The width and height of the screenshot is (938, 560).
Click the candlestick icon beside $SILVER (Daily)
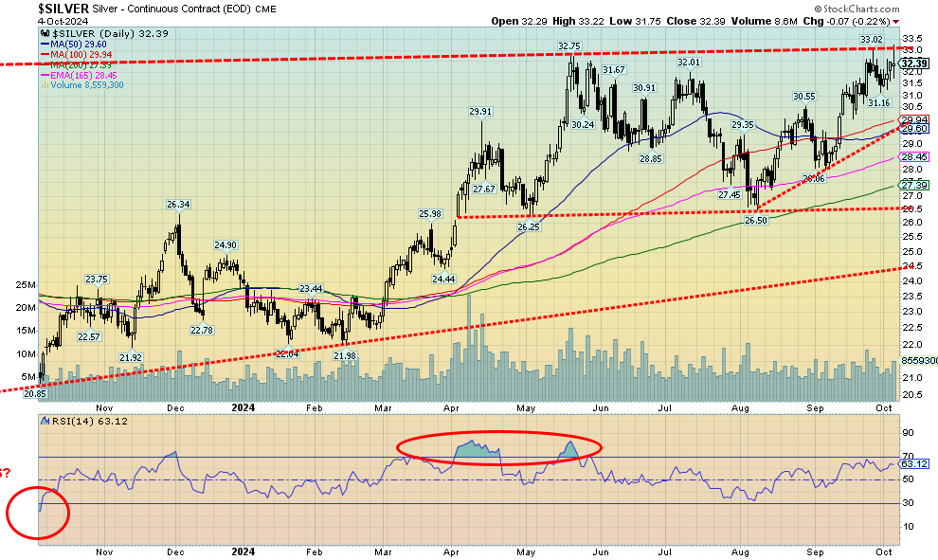[43, 34]
